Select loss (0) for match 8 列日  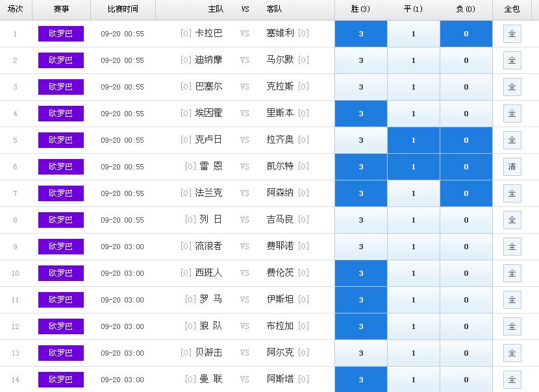[x=466, y=220]
